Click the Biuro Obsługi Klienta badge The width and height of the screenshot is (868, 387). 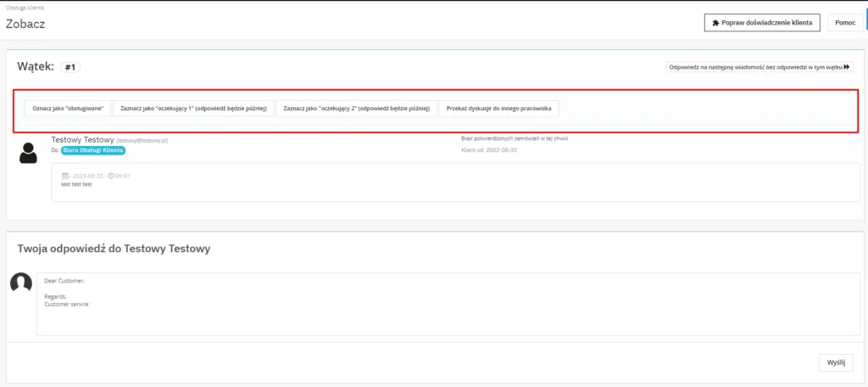click(x=92, y=150)
